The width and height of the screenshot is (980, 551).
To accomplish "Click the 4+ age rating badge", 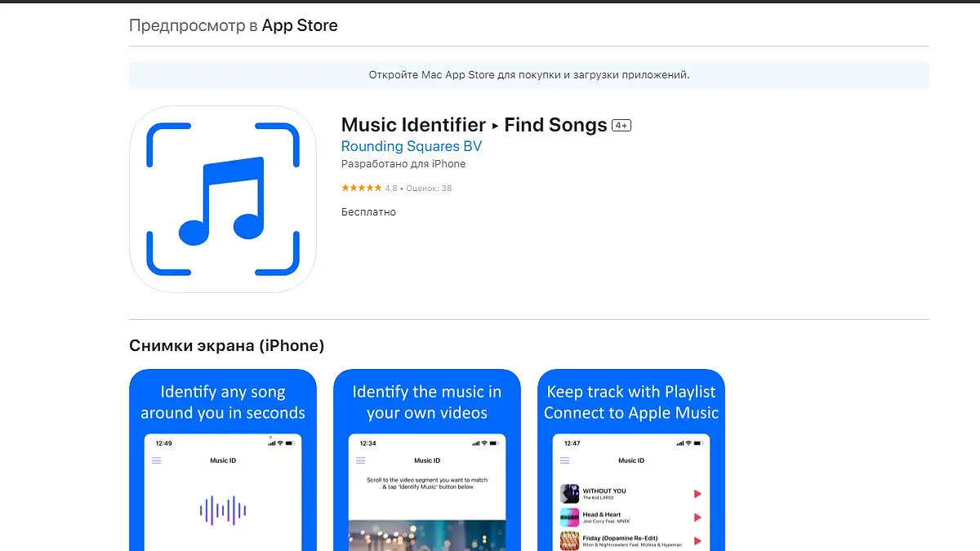I will (x=621, y=126).
